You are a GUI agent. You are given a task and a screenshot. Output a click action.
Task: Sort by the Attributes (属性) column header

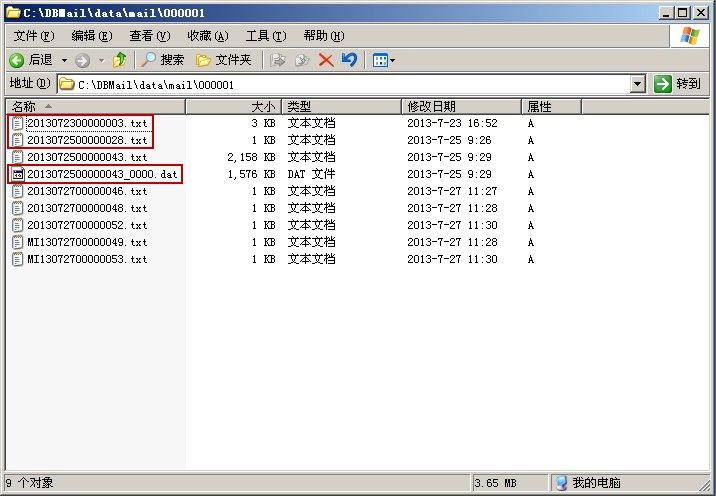click(551, 107)
